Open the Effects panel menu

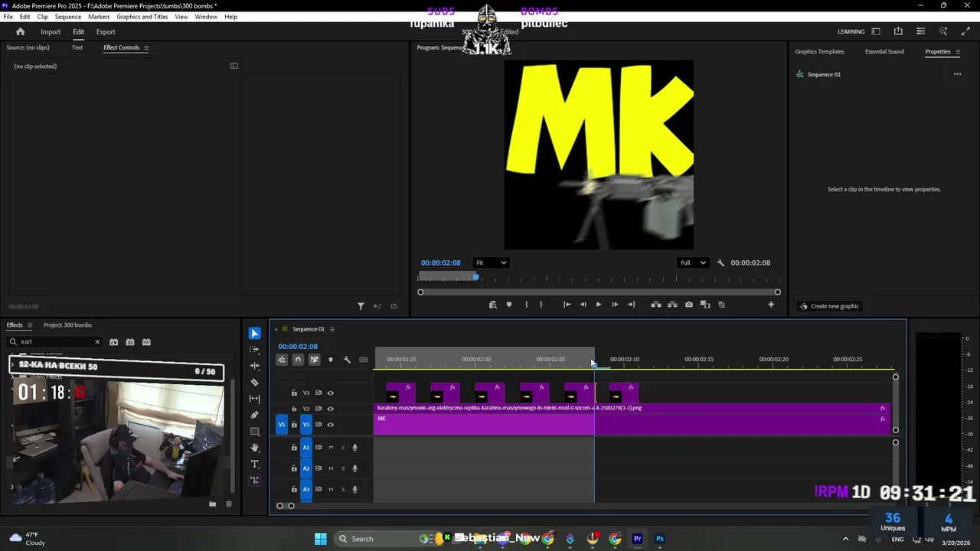tap(31, 325)
